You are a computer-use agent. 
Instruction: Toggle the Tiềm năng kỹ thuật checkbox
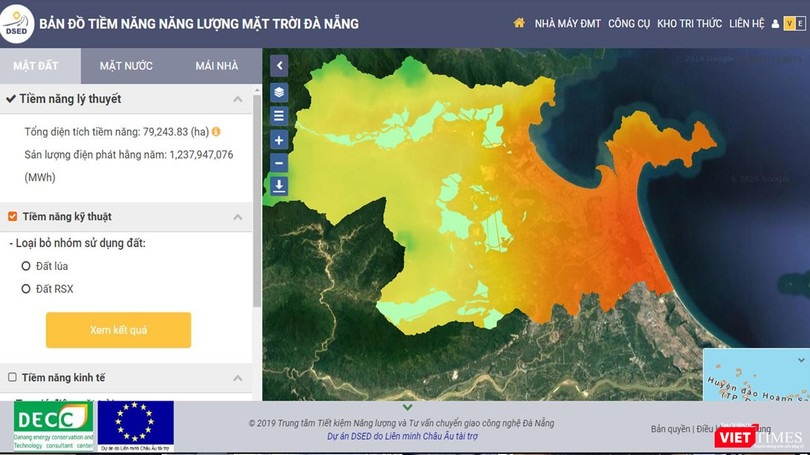pos(13,217)
